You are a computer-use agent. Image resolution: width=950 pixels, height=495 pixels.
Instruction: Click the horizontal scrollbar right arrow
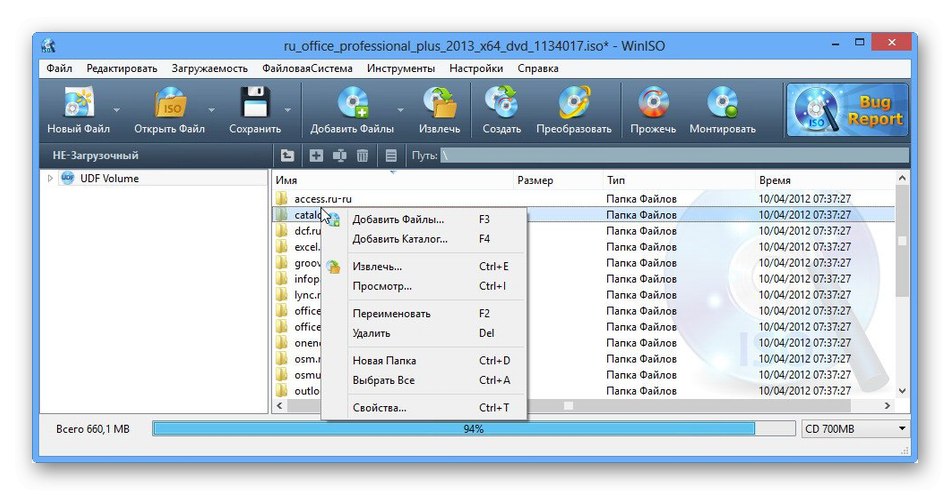(x=888, y=406)
